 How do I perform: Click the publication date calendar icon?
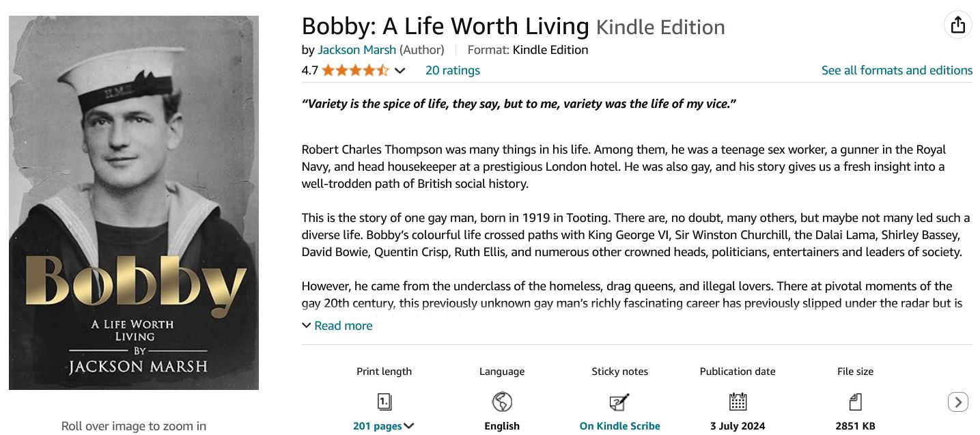tap(738, 402)
